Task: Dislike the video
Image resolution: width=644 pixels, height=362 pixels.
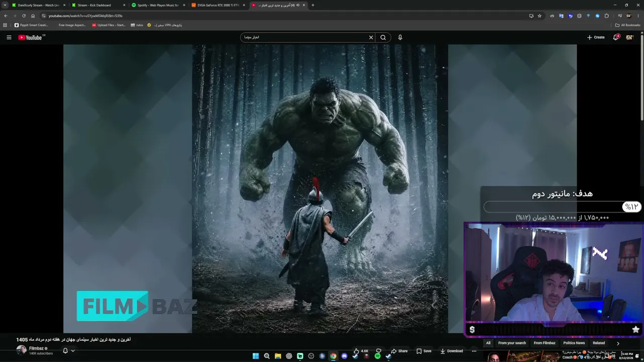Action: click(x=378, y=351)
